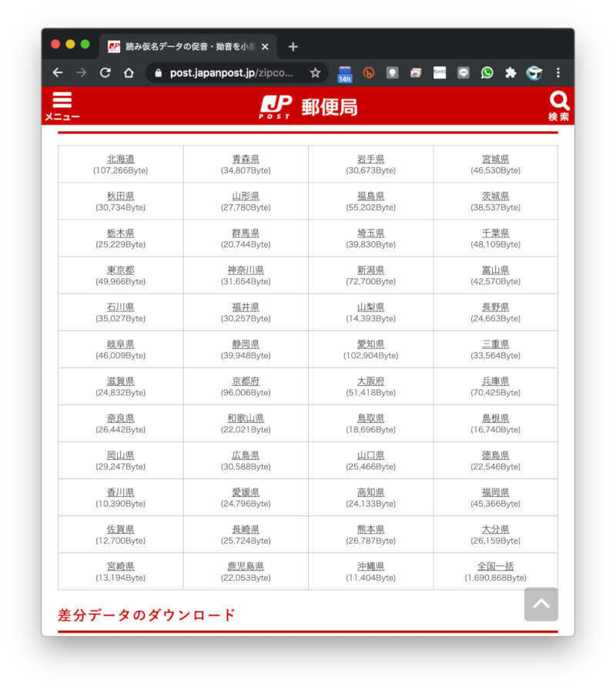Open the 全国一括 download link
This screenshot has width=616, height=691.
[495, 566]
